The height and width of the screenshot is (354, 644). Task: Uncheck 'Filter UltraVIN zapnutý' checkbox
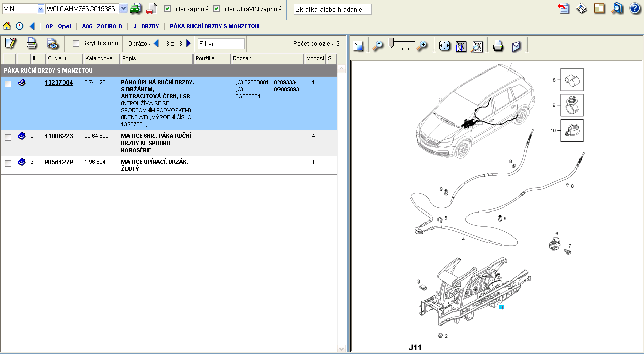pos(217,9)
